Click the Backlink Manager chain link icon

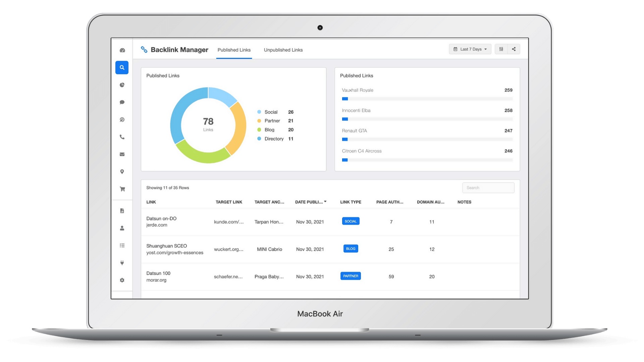[x=144, y=50]
